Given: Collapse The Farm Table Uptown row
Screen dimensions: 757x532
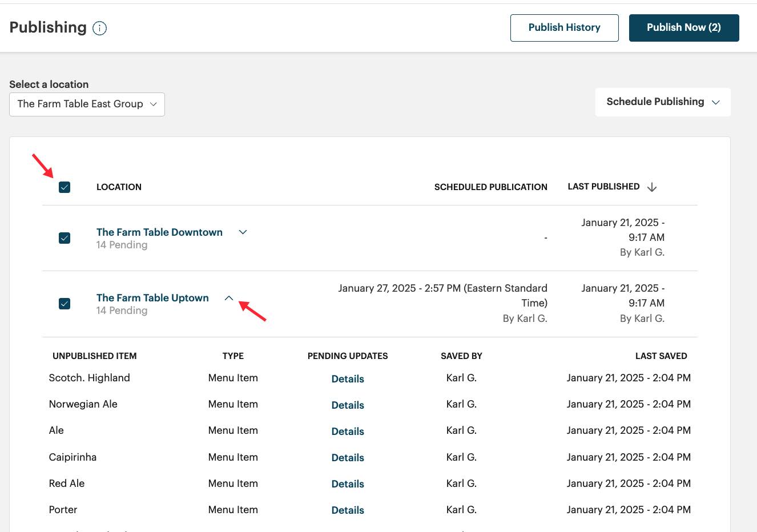Looking at the screenshot, I should pos(229,298).
